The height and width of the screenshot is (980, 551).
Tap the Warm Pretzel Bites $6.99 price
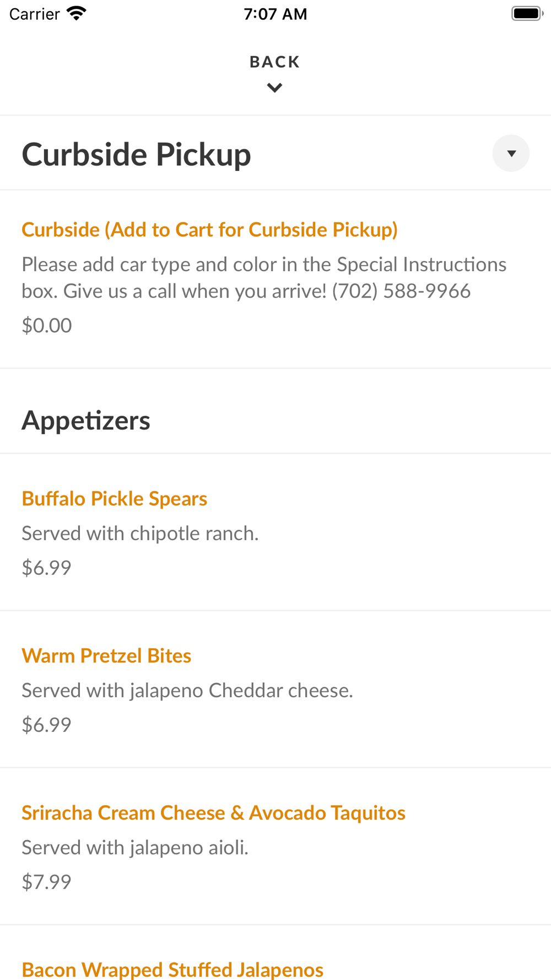[47, 724]
